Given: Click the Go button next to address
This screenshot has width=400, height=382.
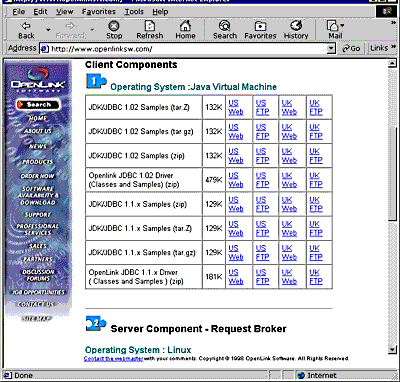Looking at the screenshot, I should (x=351, y=49).
